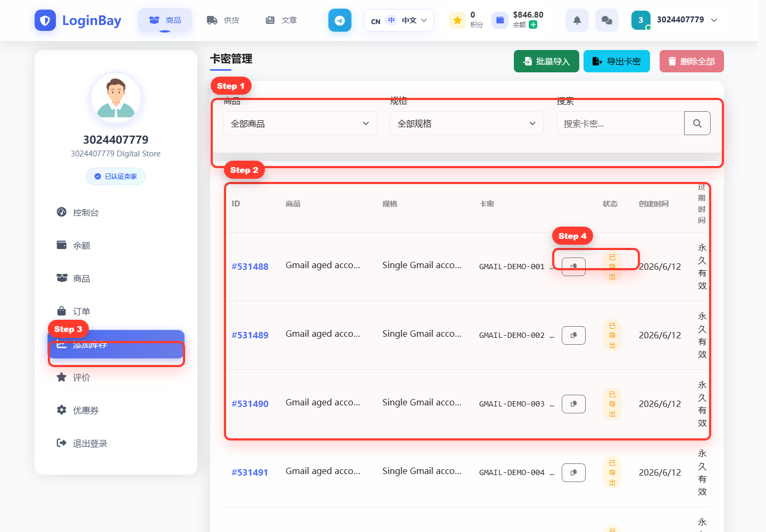Copy the card key for #531490
Viewport: 766px width, 532px height.
click(x=573, y=404)
